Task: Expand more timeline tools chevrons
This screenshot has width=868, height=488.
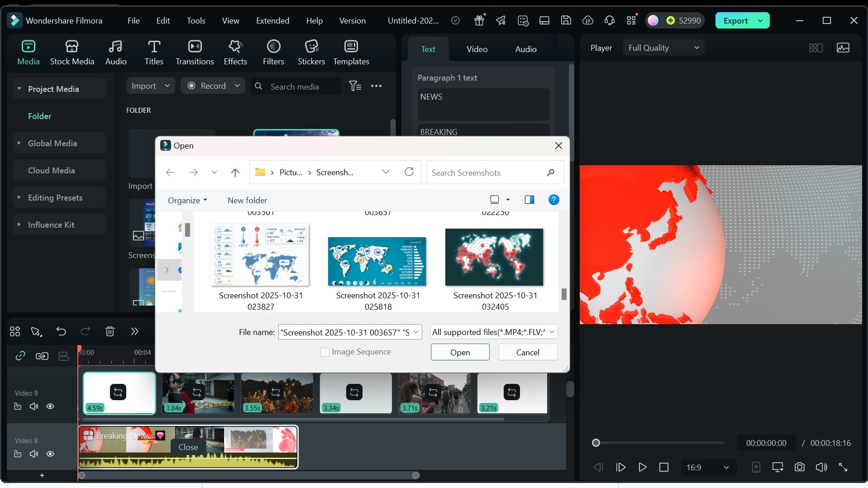Action: pyautogui.click(x=134, y=331)
